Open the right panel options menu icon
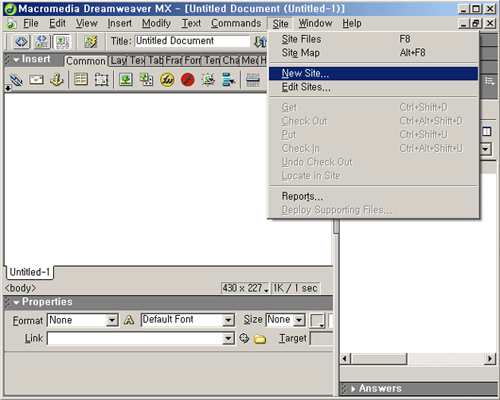This screenshot has height=400, width=500. (x=490, y=81)
